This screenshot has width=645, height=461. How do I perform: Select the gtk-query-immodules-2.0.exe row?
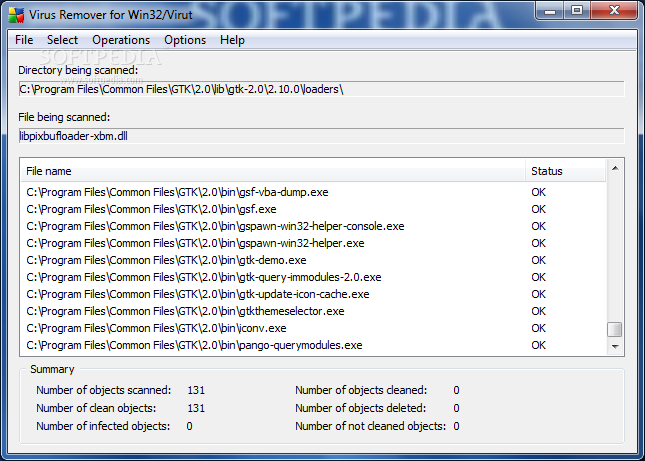click(313, 277)
